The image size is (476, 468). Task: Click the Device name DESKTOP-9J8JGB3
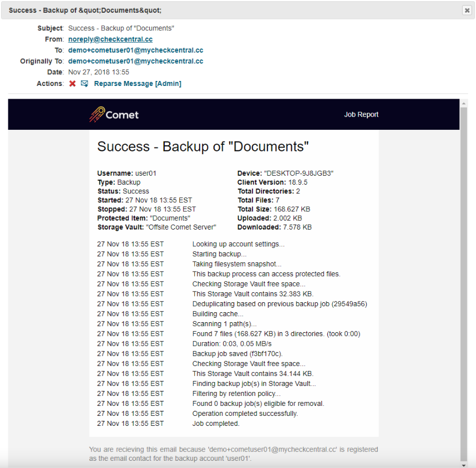pyautogui.click(x=298, y=174)
